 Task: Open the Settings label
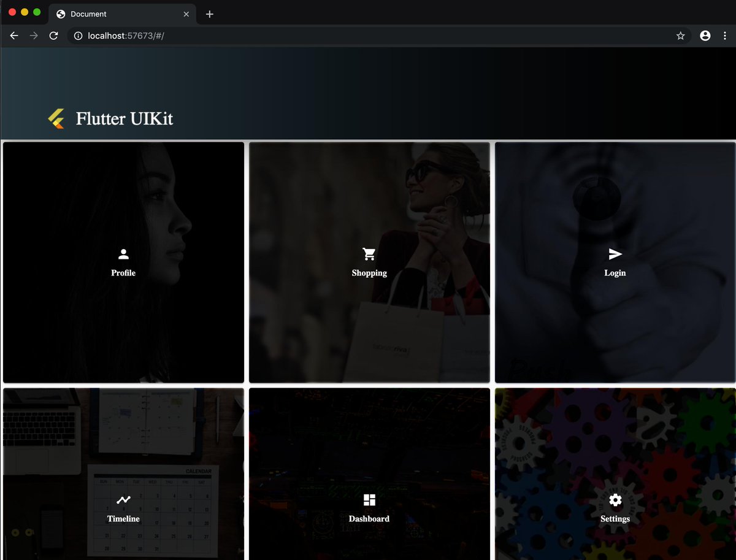click(x=615, y=519)
